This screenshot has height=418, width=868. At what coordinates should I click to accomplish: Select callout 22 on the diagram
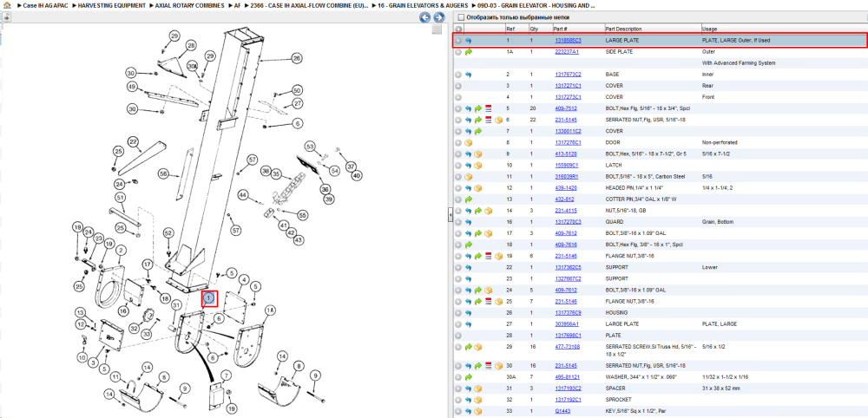click(134, 141)
